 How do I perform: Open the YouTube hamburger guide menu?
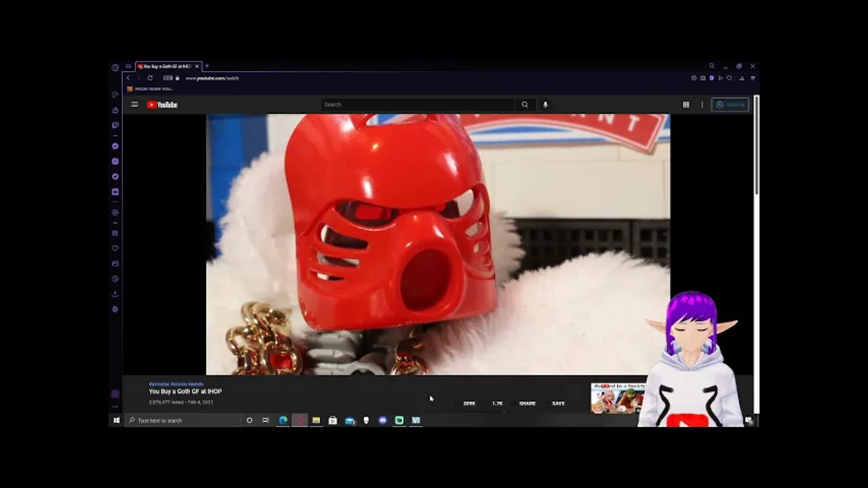[x=134, y=104]
